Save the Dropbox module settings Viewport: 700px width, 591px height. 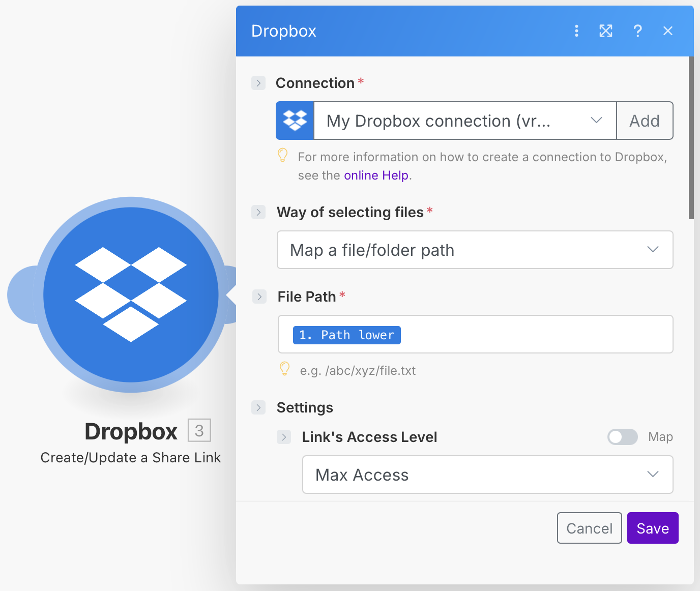coord(653,528)
